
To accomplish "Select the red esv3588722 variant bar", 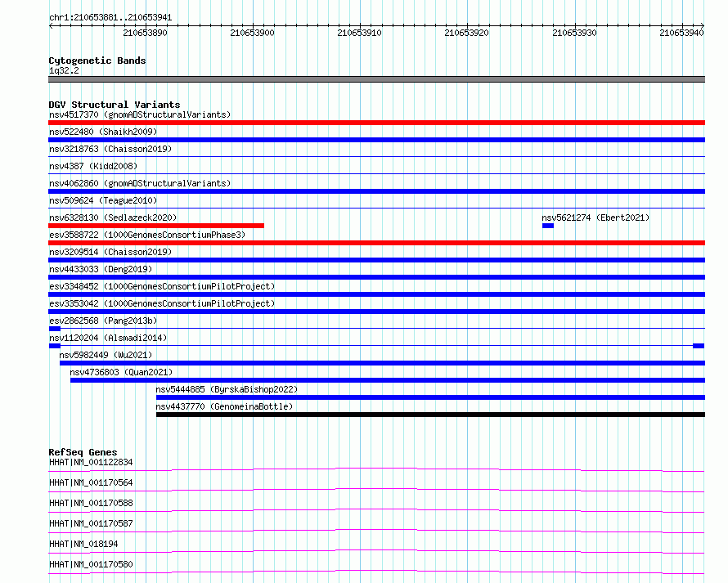I will pyautogui.click(x=376, y=243).
